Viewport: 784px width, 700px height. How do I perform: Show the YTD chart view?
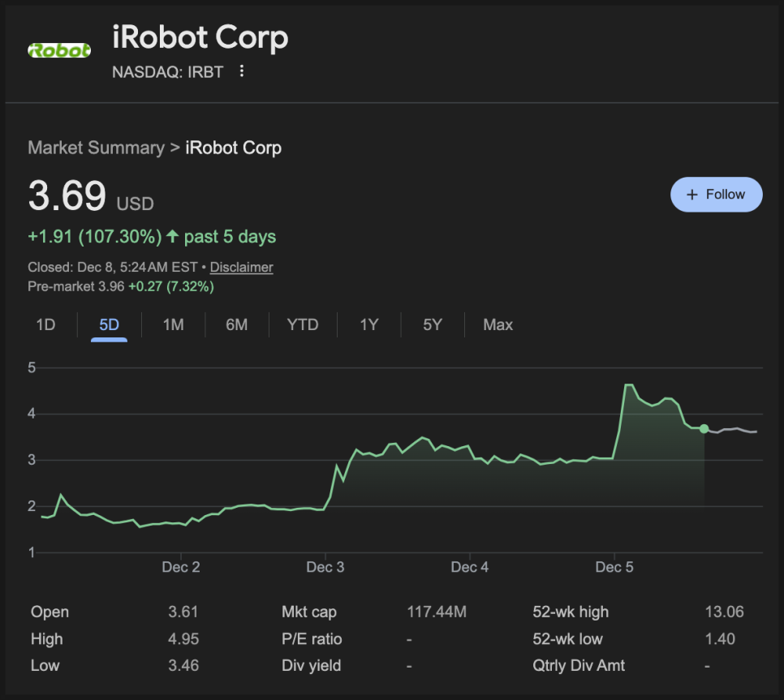302,324
